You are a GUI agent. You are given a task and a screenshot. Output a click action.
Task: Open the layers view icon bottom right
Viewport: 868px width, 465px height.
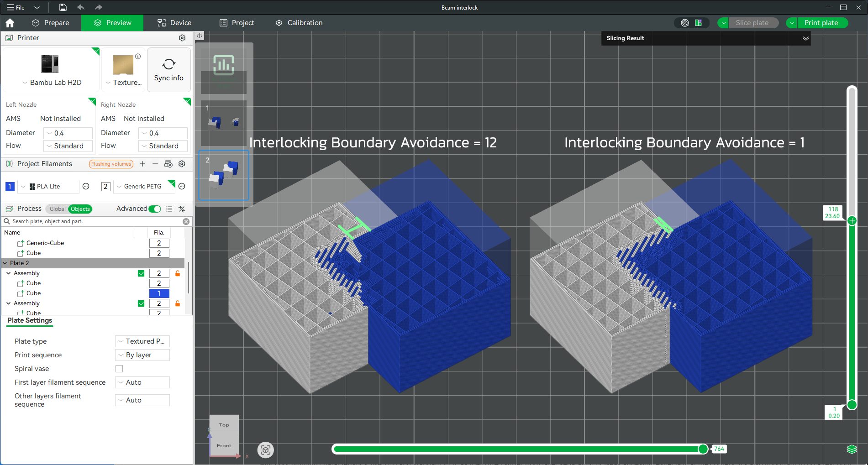[x=852, y=449]
